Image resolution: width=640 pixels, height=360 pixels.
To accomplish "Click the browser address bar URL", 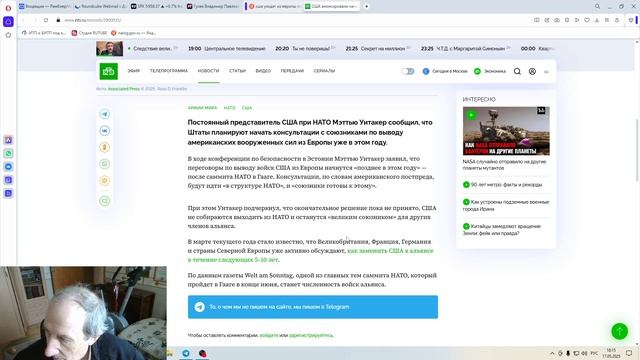I will point(93,20).
